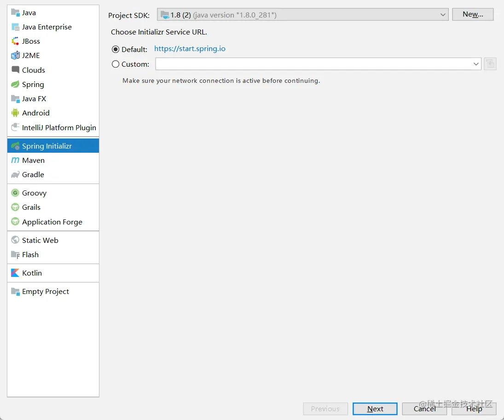Click the Next button
The image size is (504, 420).
(x=375, y=409)
